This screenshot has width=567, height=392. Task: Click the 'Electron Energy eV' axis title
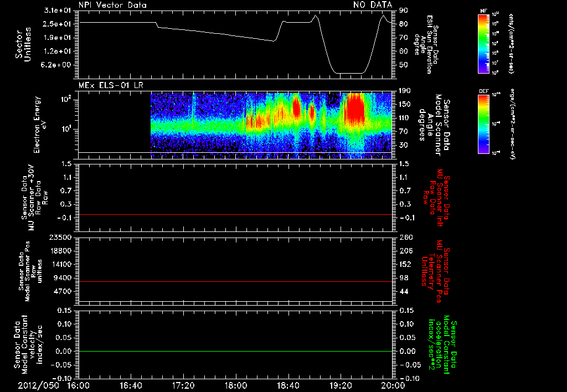(x=40, y=125)
